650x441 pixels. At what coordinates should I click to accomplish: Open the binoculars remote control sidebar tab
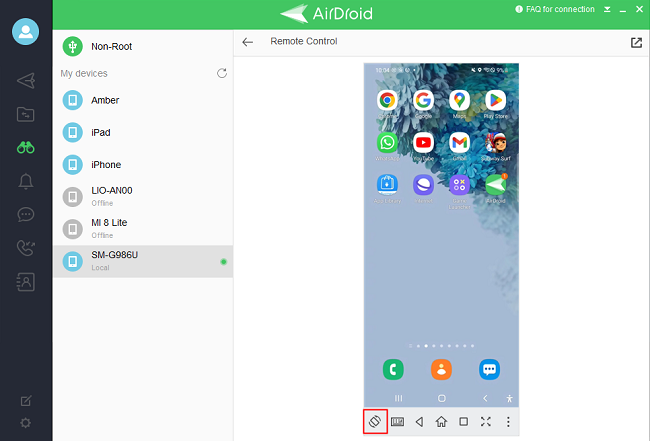point(26,147)
